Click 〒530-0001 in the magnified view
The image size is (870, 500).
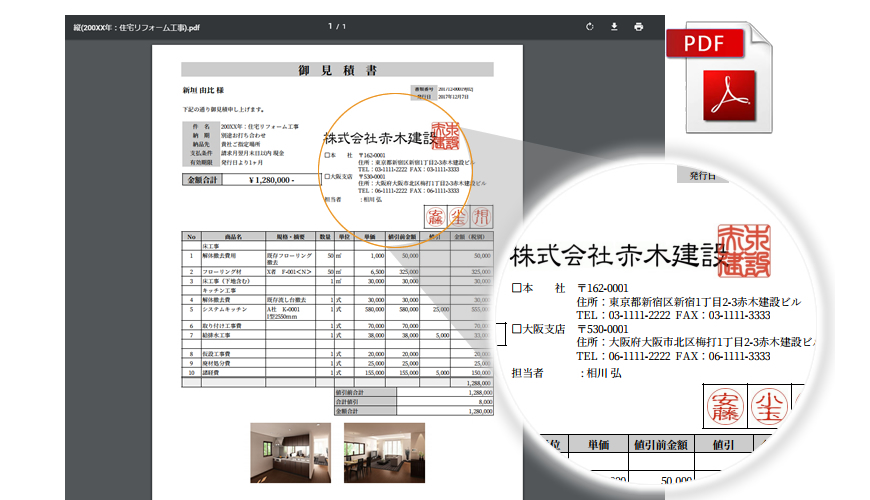603,329
